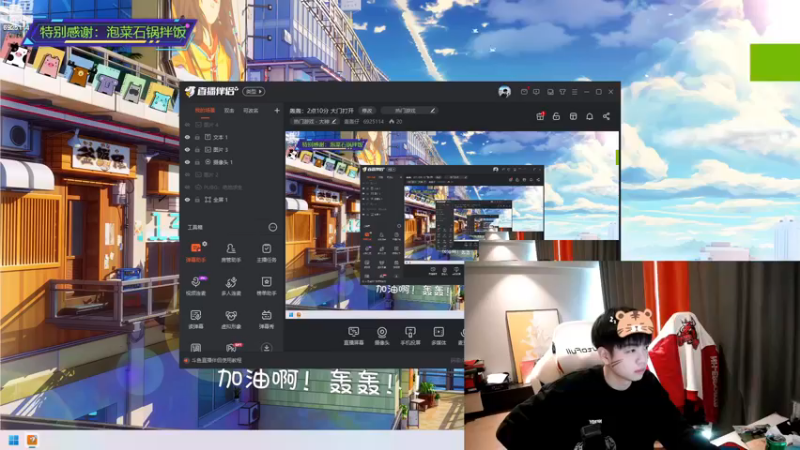Switch to the second scene tab

click(x=229, y=111)
